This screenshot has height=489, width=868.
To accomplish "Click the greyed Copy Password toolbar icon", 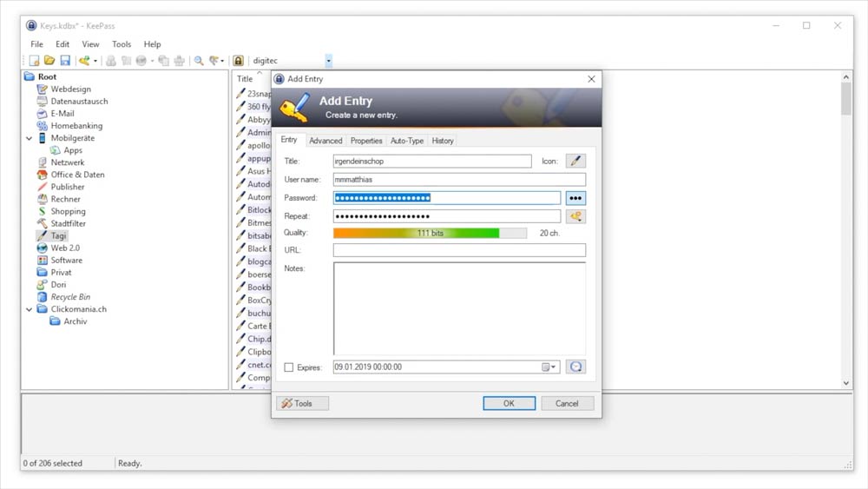I will coord(126,60).
